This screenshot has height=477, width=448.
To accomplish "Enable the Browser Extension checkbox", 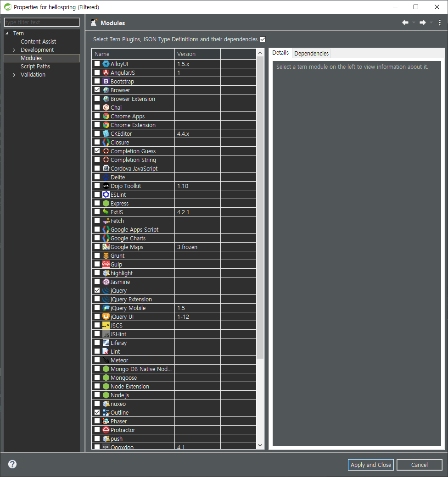I will click(x=97, y=99).
